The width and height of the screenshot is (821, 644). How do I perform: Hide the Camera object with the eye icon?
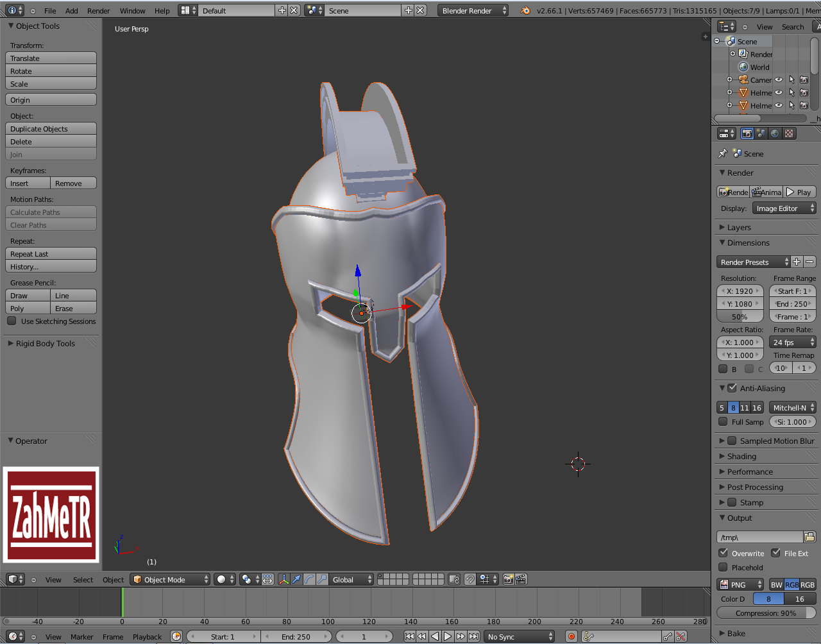pyautogui.click(x=779, y=80)
